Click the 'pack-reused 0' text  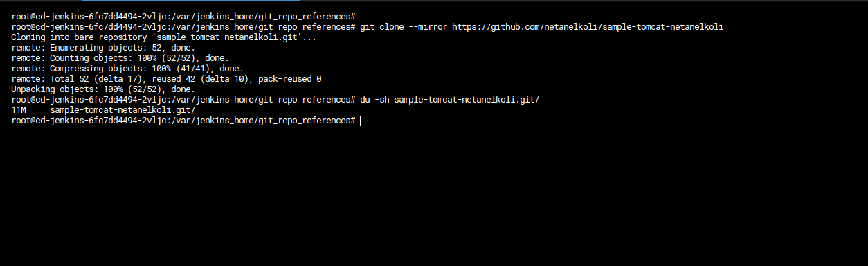click(289, 79)
